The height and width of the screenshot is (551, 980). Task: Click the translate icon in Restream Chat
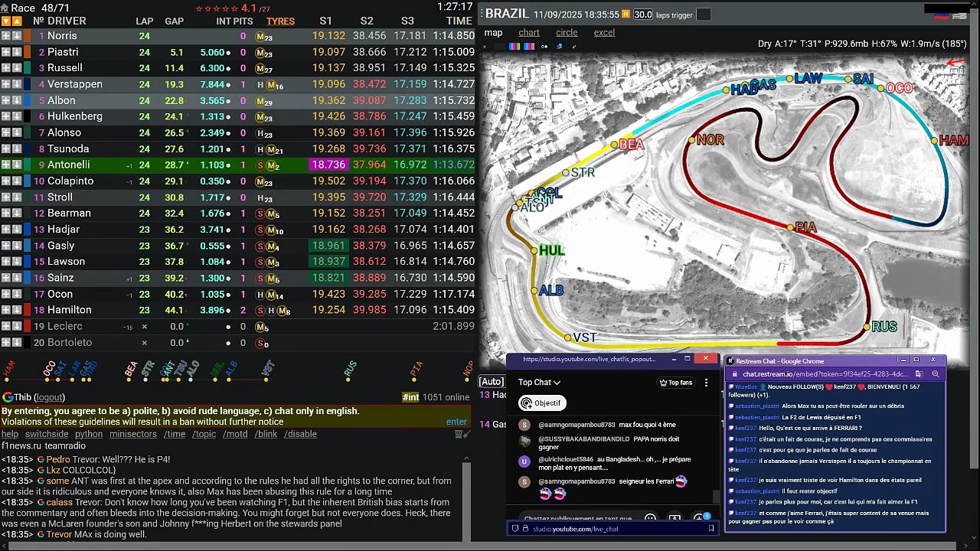(919, 374)
